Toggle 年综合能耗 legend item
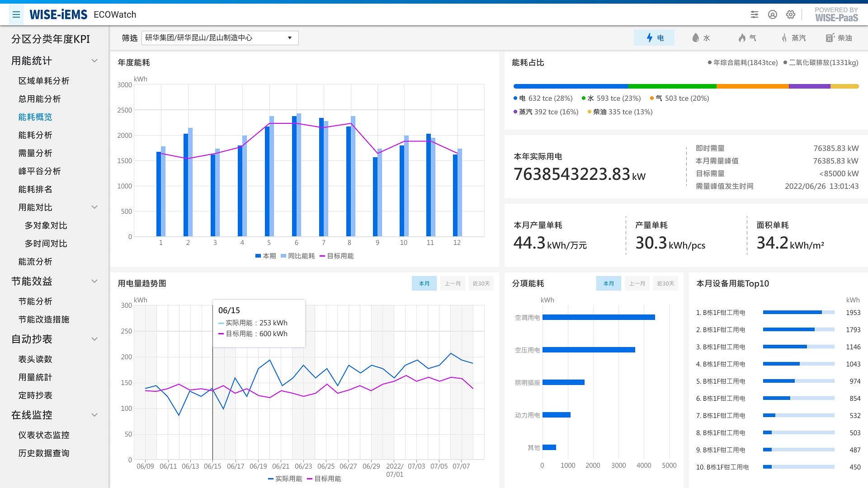Image resolution: width=868 pixels, height=488 pixels. [x=743, y=63]
